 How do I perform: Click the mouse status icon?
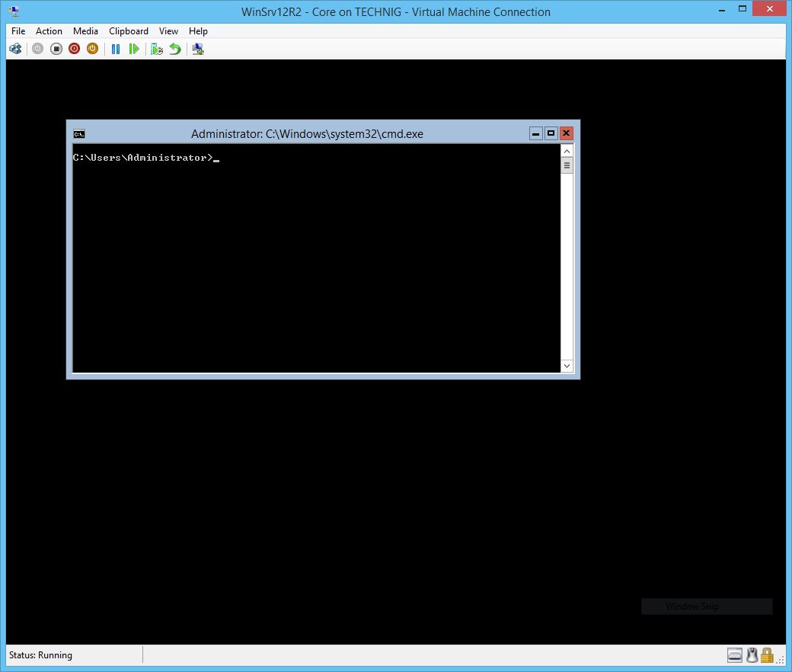pyautogui.click(x=752, y=654)
